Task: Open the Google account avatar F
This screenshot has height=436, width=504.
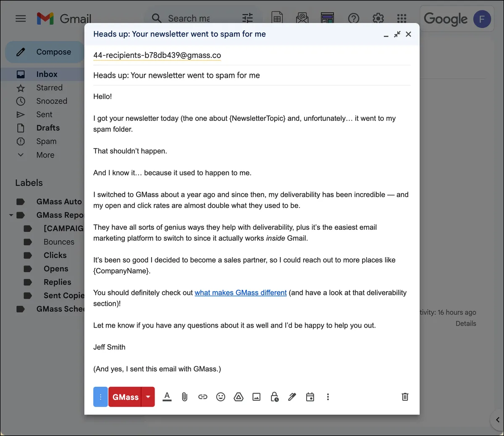Action: click(x=482, y=19)
